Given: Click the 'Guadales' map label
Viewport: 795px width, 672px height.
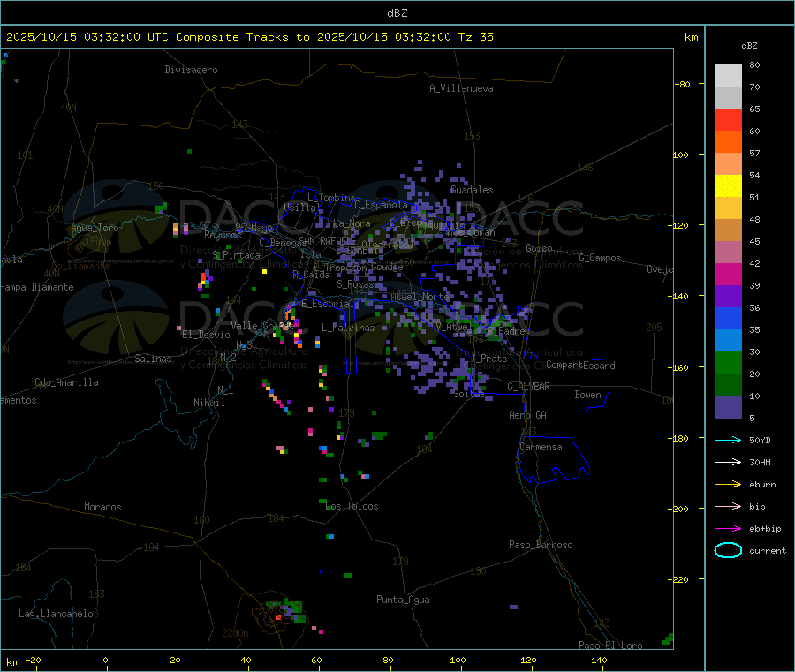Looking at the screenshot, I should click(x=472, y=190).
